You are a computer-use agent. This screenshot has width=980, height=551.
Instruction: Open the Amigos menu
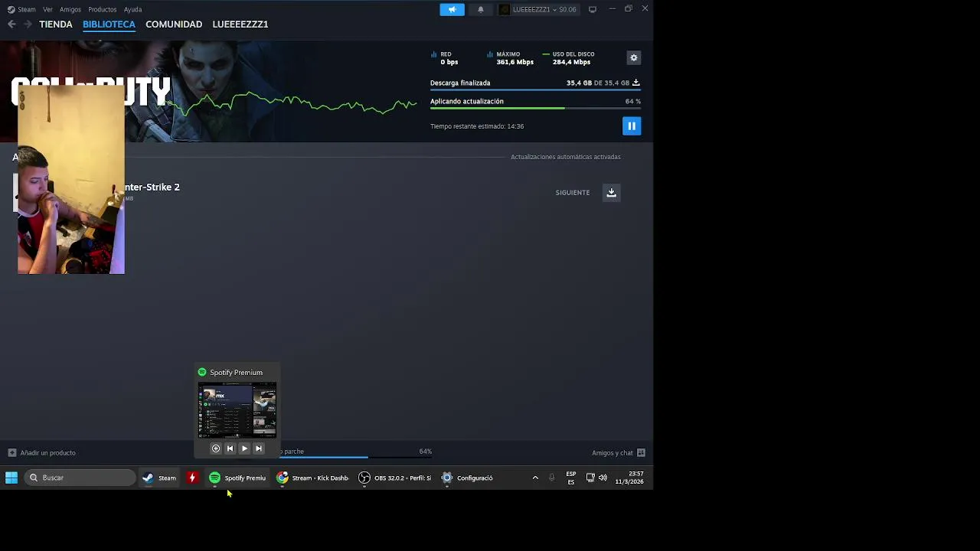(70, 9)
